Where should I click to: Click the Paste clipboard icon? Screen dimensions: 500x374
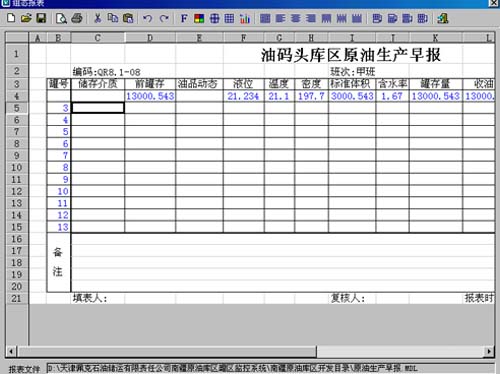128,18
